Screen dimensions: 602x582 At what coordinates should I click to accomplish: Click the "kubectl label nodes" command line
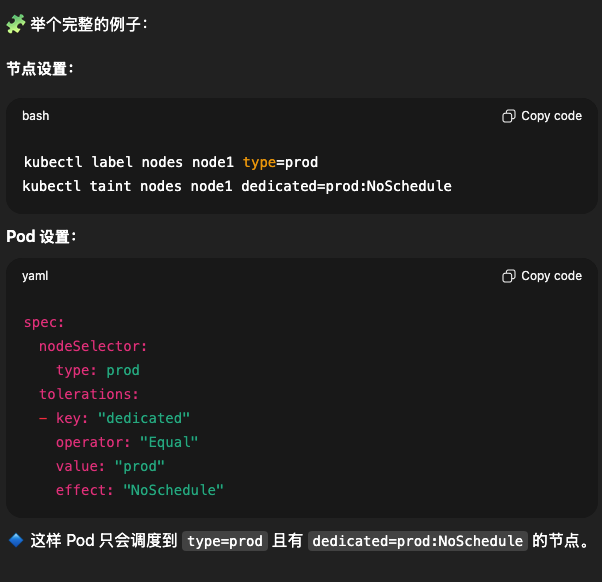(x=170, y=161)
